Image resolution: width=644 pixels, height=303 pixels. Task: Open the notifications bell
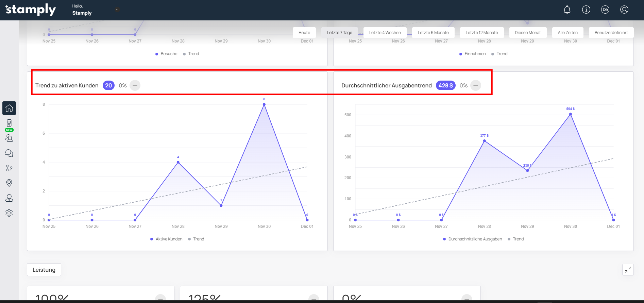click(567, 10)
